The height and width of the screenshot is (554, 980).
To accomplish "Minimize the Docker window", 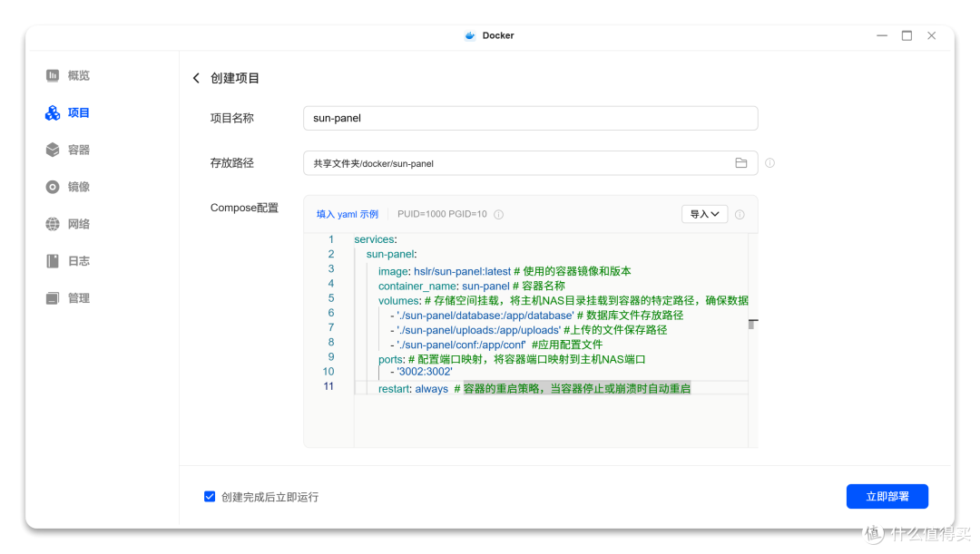I will click(882, 35).
